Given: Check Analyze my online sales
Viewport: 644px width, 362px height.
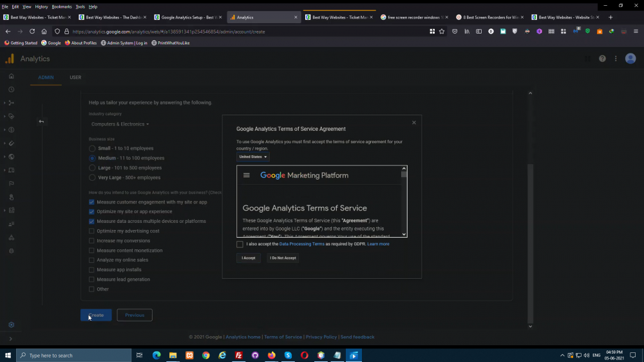Looking at the screenshot, I should 91,260.
